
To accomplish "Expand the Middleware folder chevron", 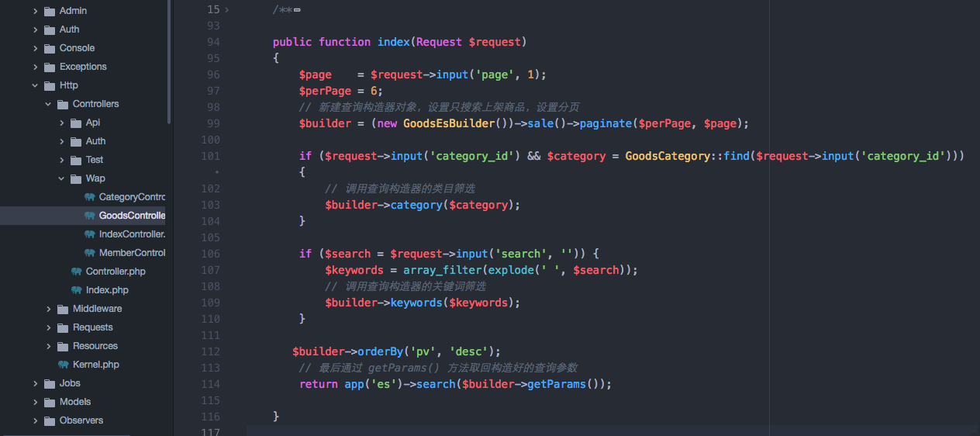I will (x=48, y=309).
